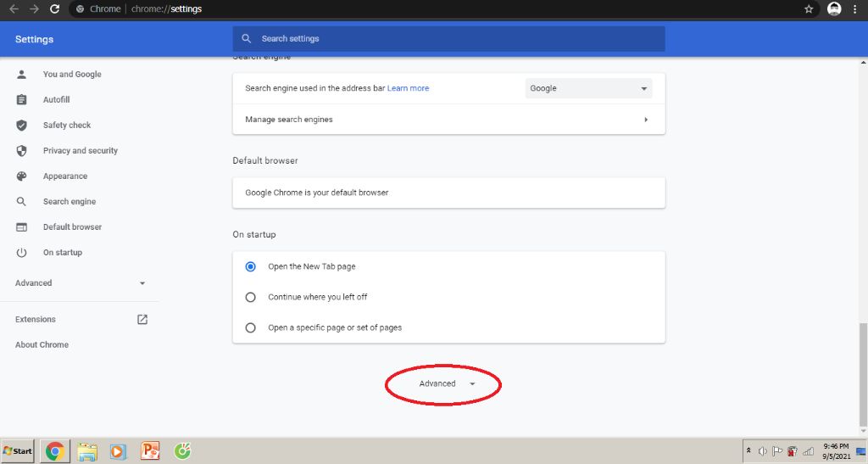Click the Windows Start button
Screen dimensions: 868x464
18,451
